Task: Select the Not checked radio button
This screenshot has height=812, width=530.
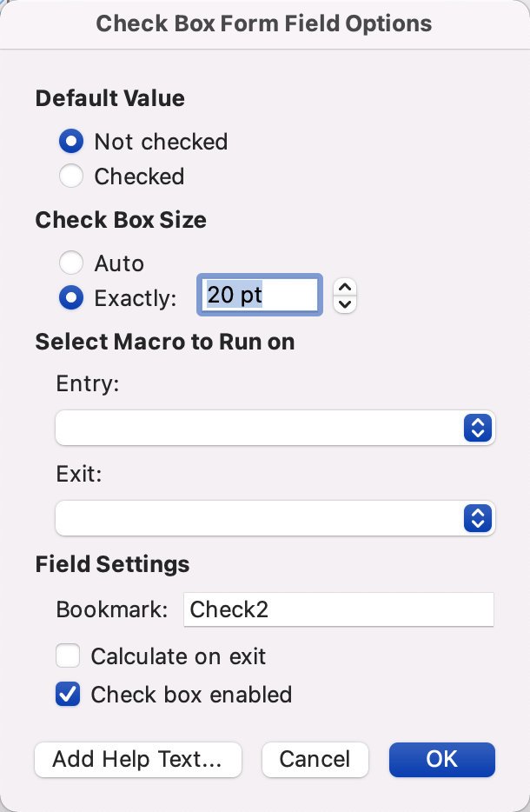Action: pos(71,142)
